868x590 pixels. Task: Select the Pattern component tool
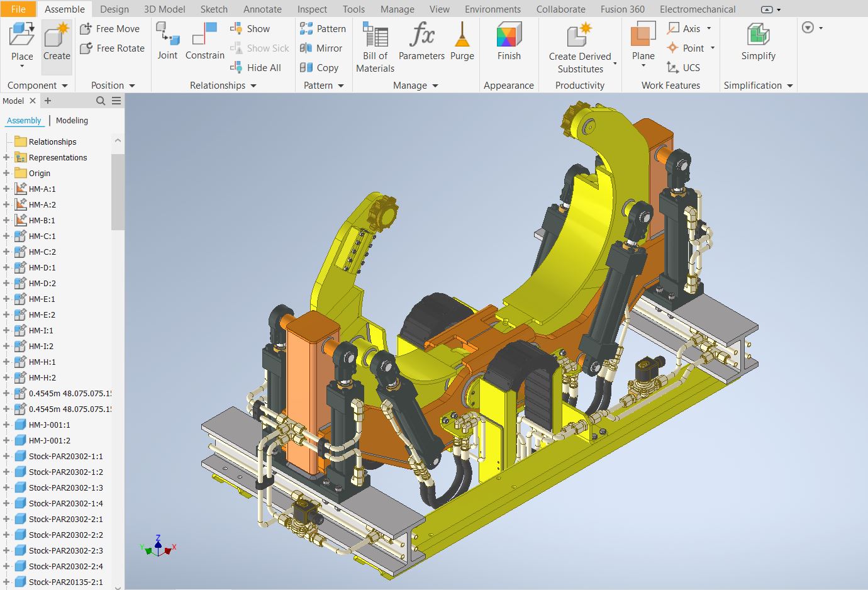coord(323,29)
